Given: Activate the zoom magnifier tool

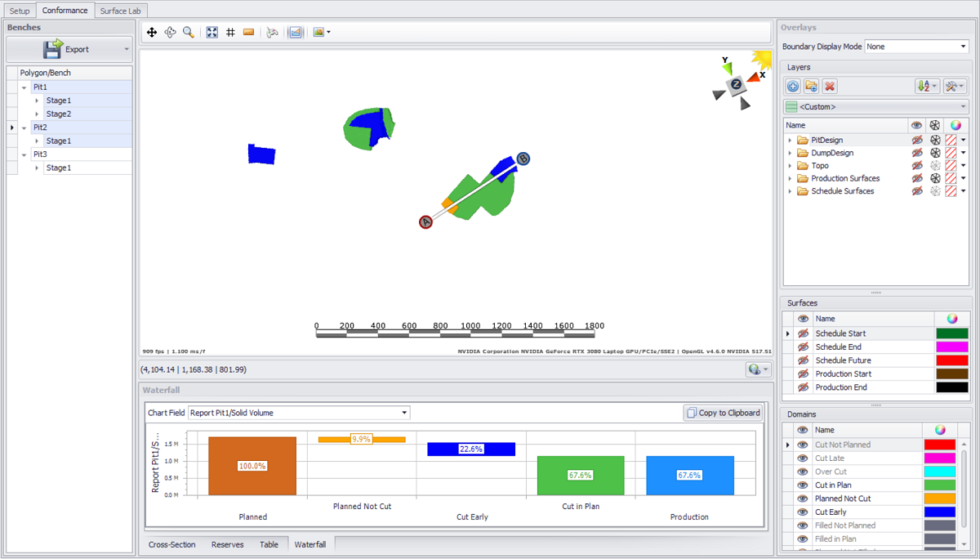Looking at the screenshot, I should point(189,33).
